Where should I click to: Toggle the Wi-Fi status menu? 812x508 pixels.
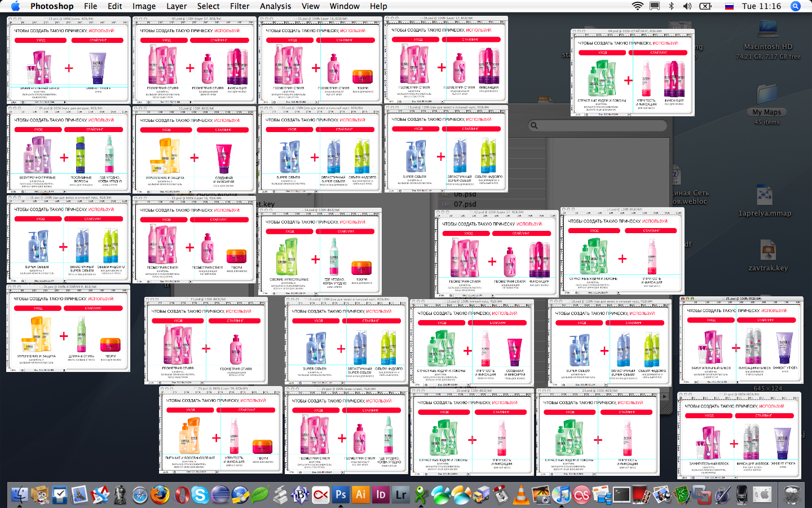pos(638,6)
